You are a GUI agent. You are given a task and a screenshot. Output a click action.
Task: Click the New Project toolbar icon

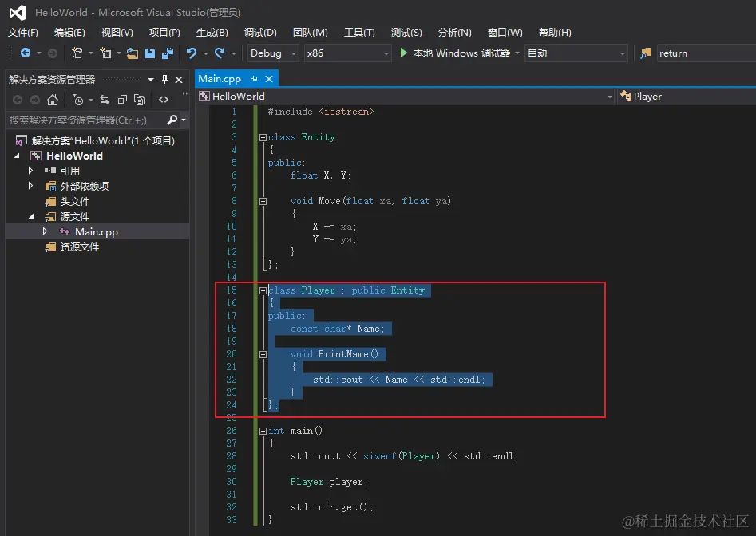coord(77,53)
